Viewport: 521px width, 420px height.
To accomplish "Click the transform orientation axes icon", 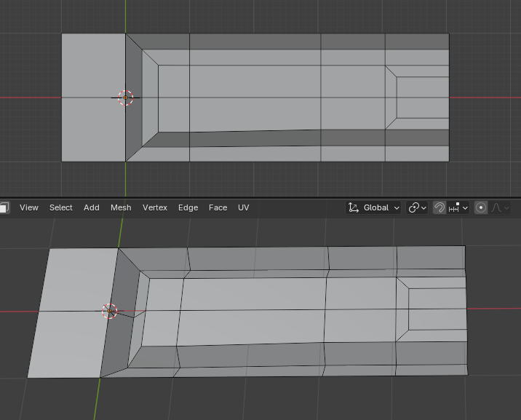I will pos(354,207).
